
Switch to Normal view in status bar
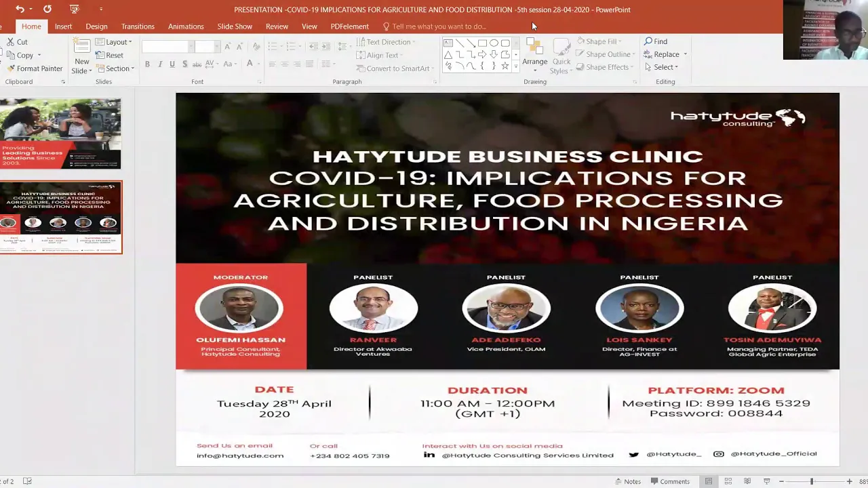pos(709,481)
